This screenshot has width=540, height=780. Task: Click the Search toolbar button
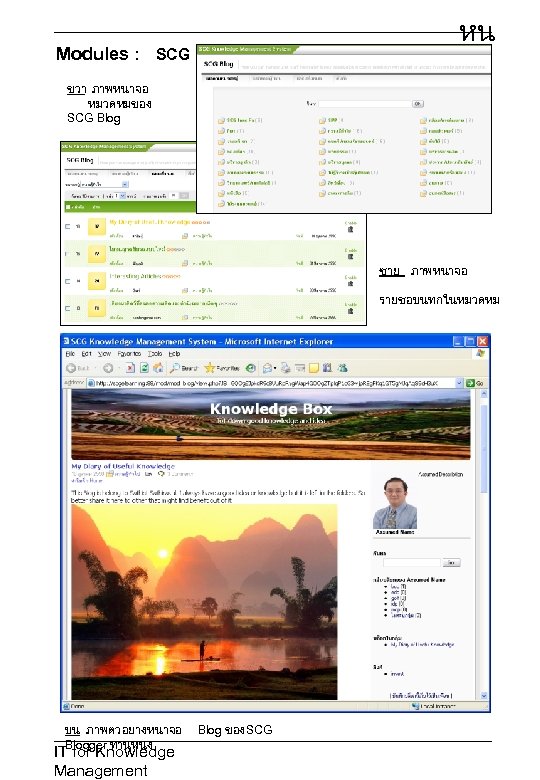(183, 368)
